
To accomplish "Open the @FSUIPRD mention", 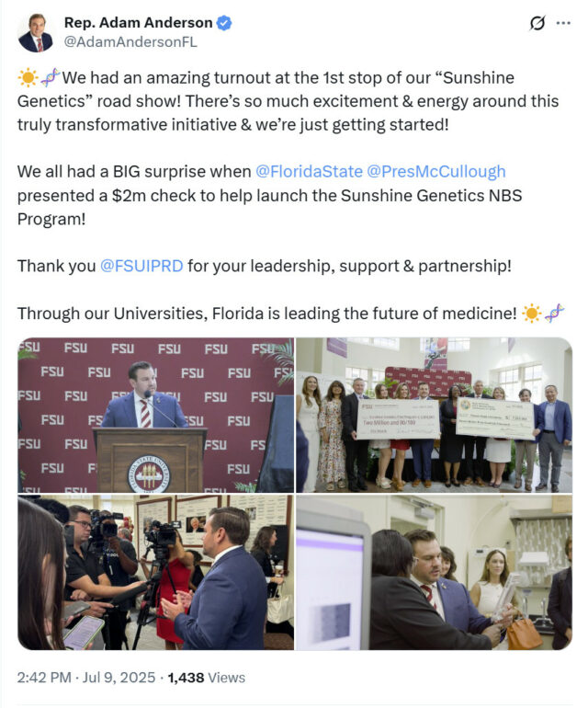I will [x=141, y=266].
